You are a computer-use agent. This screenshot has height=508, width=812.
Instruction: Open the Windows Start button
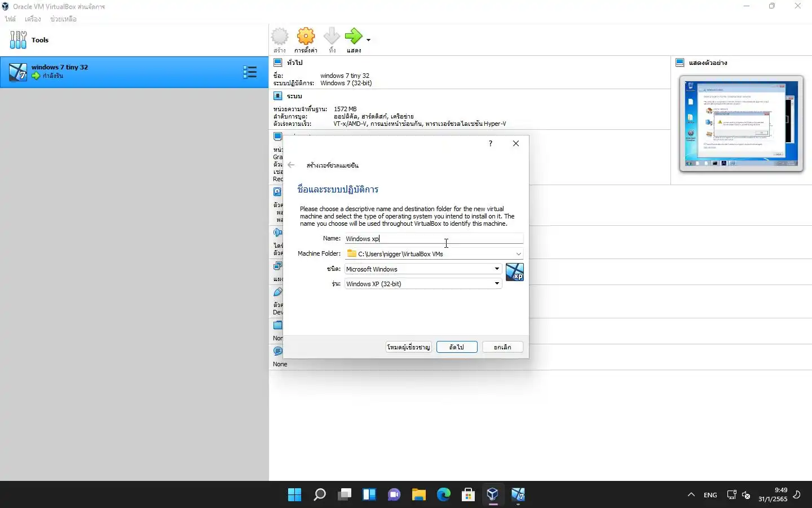pos(294,495)
